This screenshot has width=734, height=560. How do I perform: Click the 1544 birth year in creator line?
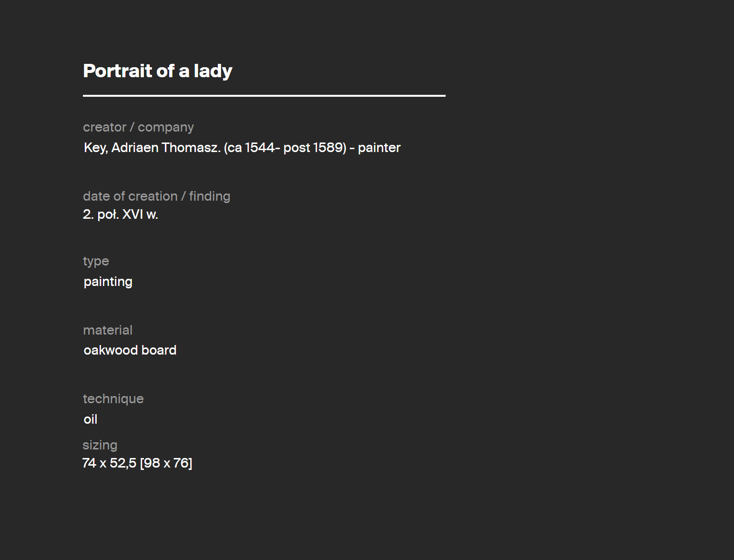pos(260,148)
